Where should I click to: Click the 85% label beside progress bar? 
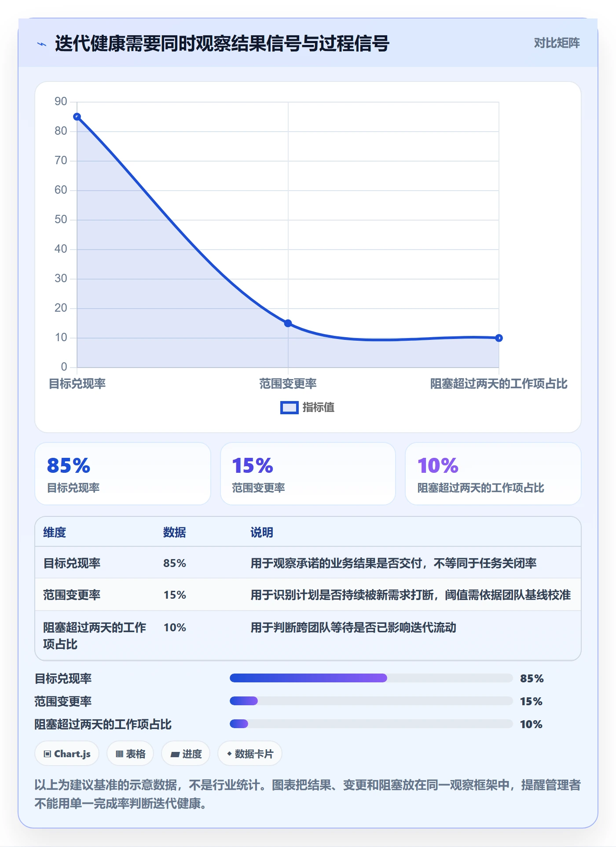coord(532,678)
